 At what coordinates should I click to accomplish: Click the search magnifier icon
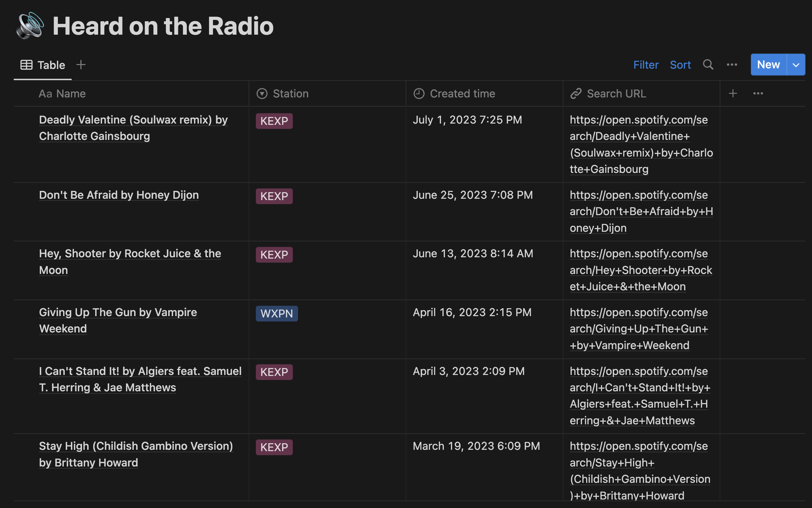pyautogui.click(x=708, y=64)
